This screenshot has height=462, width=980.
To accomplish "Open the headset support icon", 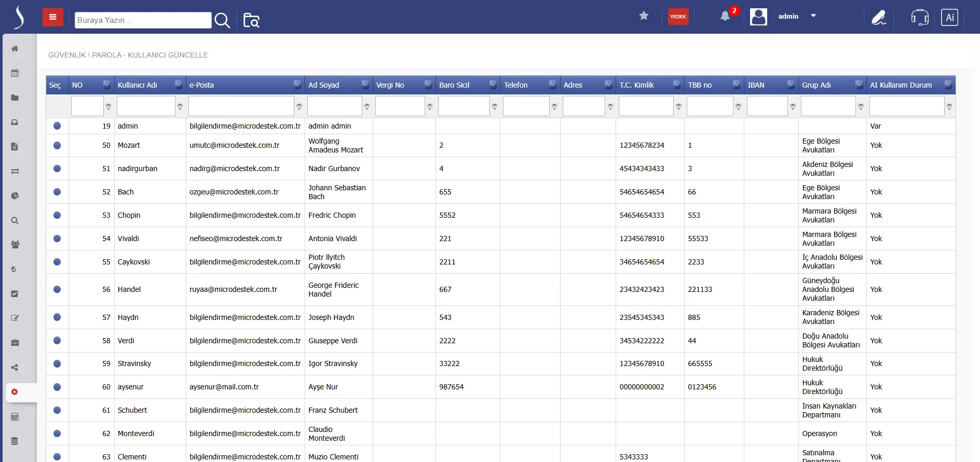I will [919, 17].
